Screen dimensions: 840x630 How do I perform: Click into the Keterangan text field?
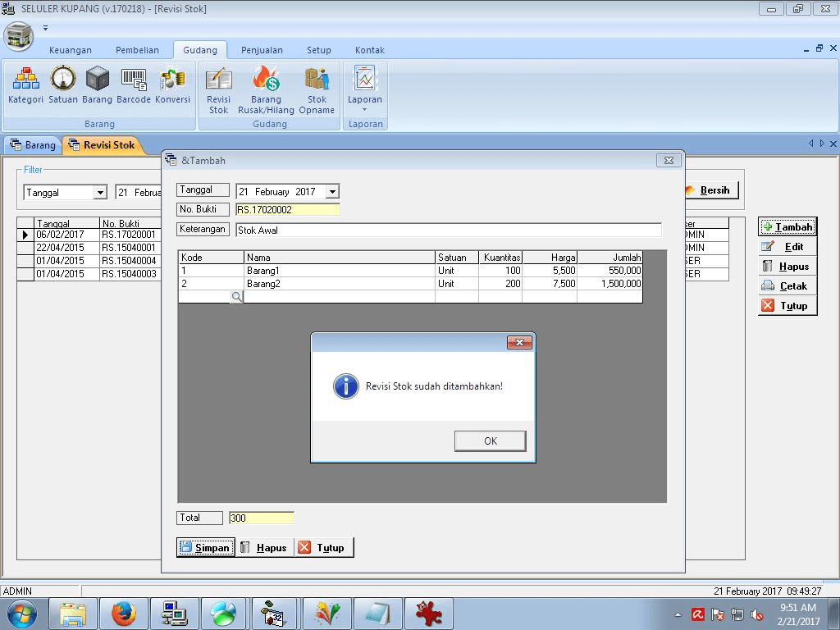coord(447,231)
